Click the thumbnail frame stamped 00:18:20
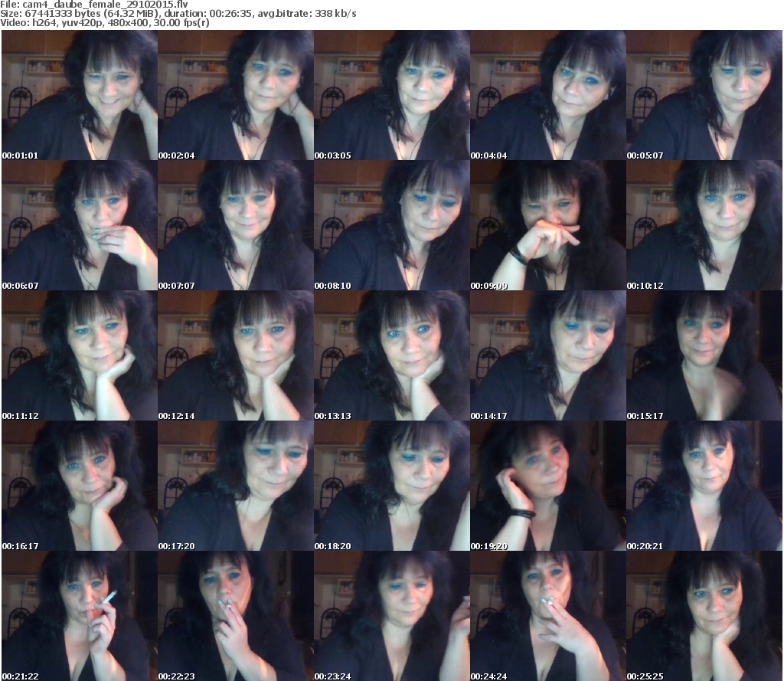This screenshot has width=784, height=681. pyautogui.click(x=392, y=486)
